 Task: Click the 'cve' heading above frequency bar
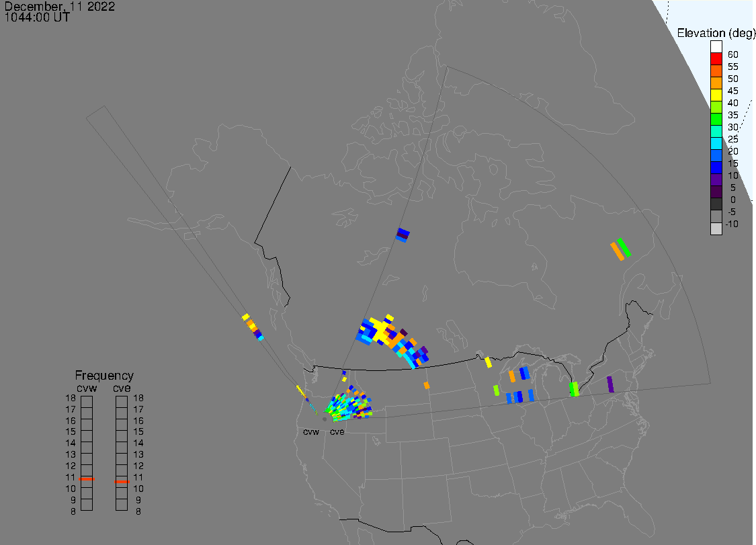click(122, 388)
